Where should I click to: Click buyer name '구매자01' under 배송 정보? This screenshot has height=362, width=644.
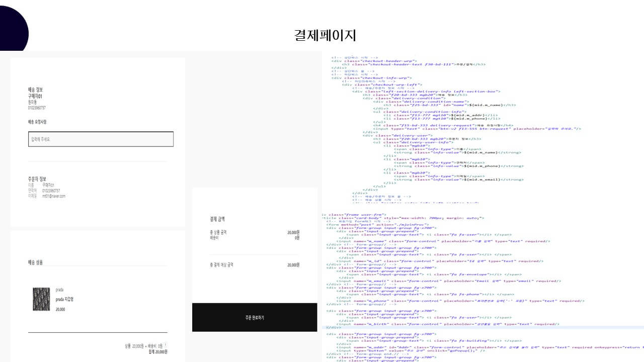[35, 96]
